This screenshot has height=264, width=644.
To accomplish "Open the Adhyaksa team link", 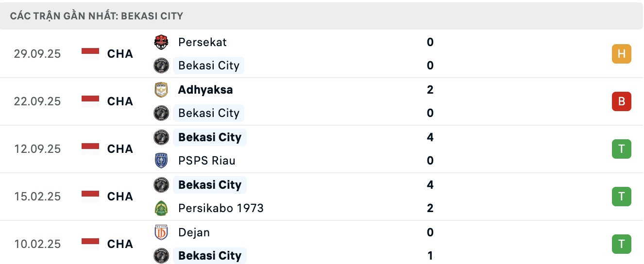I will pyautogui.click(x=205, y=90).
